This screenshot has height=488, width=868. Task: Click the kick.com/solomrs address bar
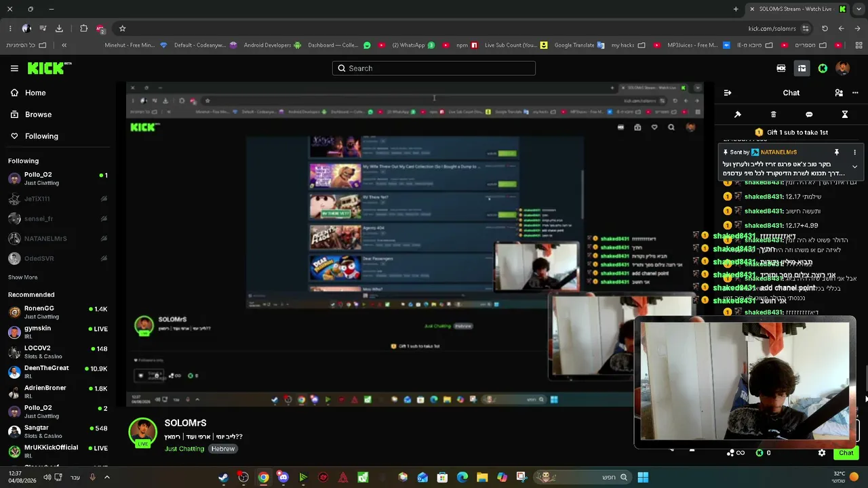pyautogui.click(x=772, y=28)
